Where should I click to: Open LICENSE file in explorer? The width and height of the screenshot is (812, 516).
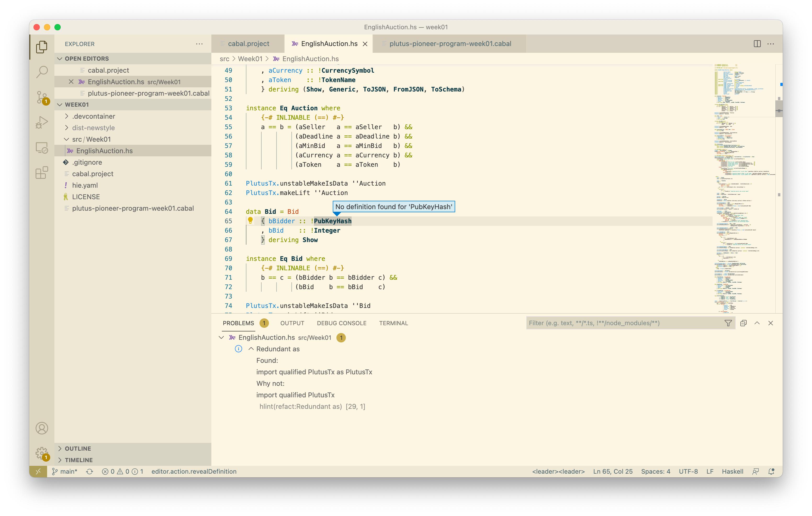pos(133,197)
